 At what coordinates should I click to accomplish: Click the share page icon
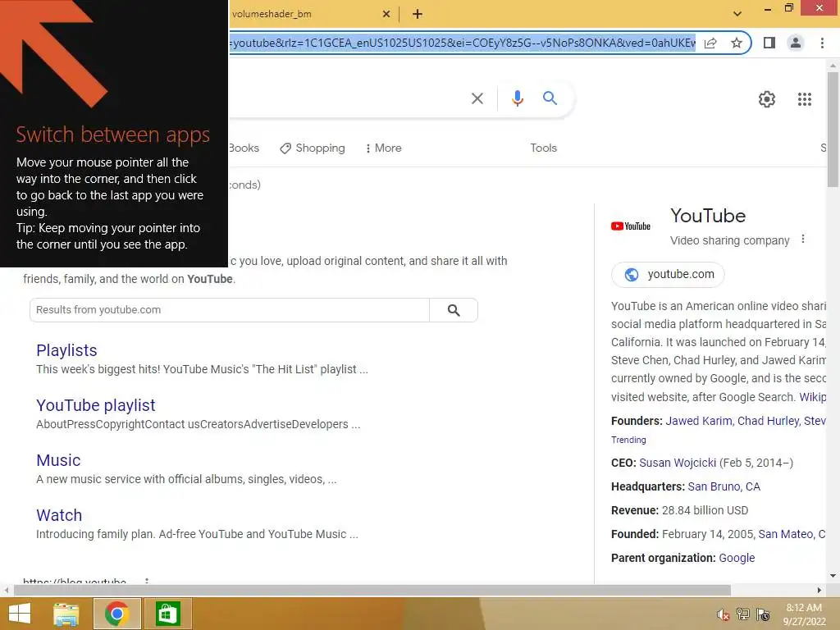710,43
